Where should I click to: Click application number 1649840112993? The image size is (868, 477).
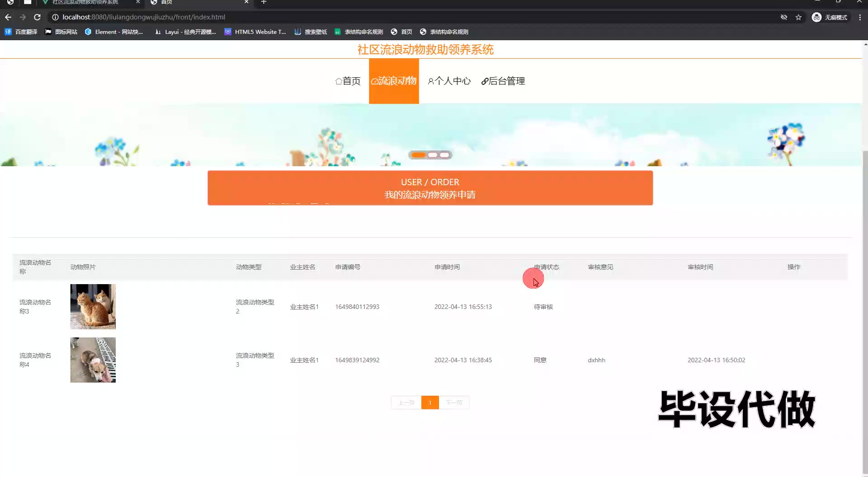[357, 307]
